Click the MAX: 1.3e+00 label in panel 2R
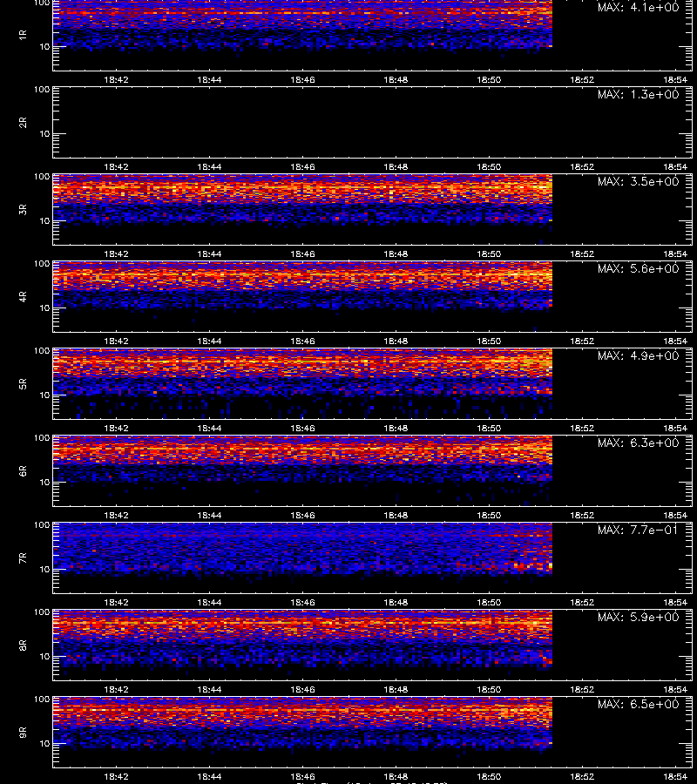The height and width of the screenshot is (784, 697). coord(638,94)
